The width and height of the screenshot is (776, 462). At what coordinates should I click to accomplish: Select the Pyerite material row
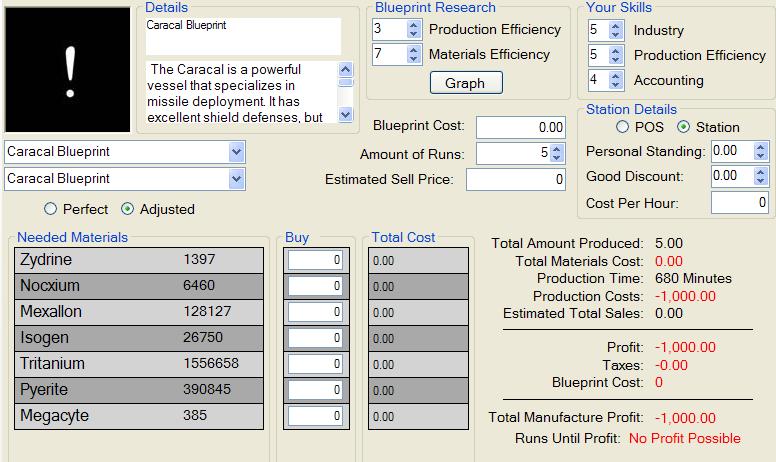(139, 390)
